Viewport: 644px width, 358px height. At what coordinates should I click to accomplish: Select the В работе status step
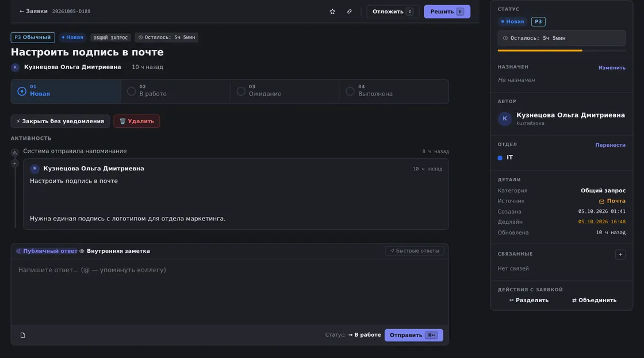175,92
